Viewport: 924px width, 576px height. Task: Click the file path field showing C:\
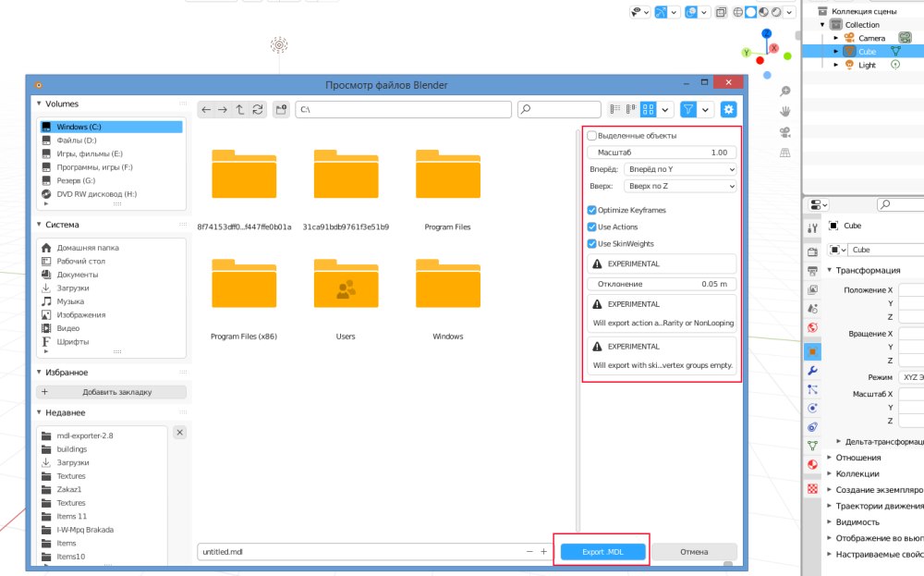[403, 110]
